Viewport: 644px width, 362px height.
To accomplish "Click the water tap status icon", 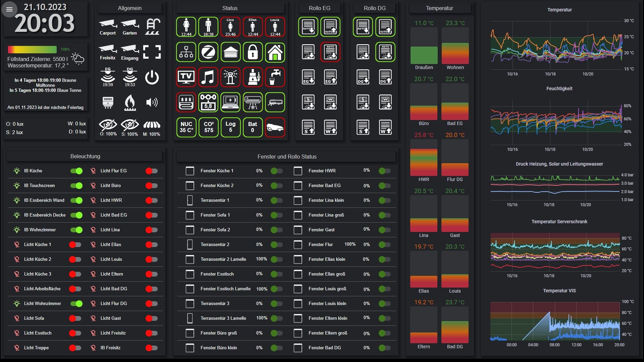I will (275, 77).
